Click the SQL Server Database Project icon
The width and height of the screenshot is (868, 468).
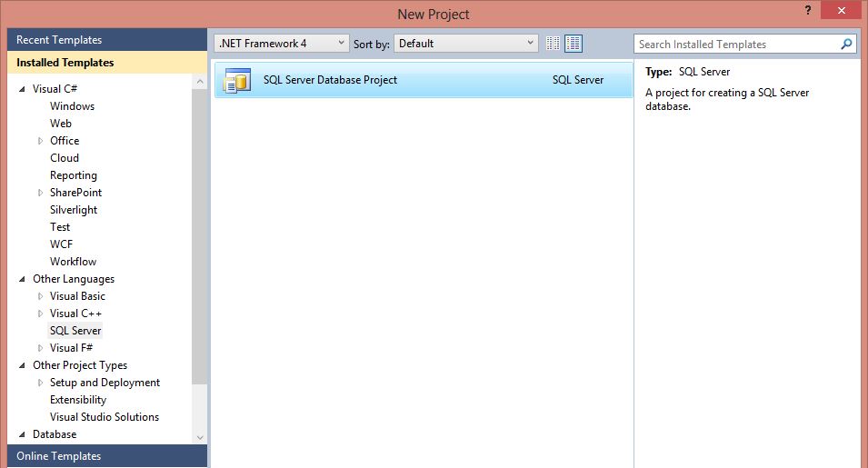(x=237, y=80)
